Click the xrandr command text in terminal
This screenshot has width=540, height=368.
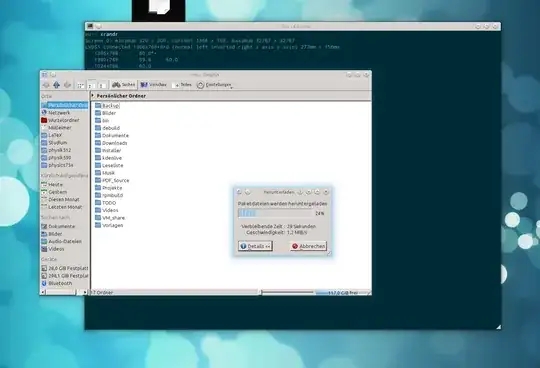point(109,34)
